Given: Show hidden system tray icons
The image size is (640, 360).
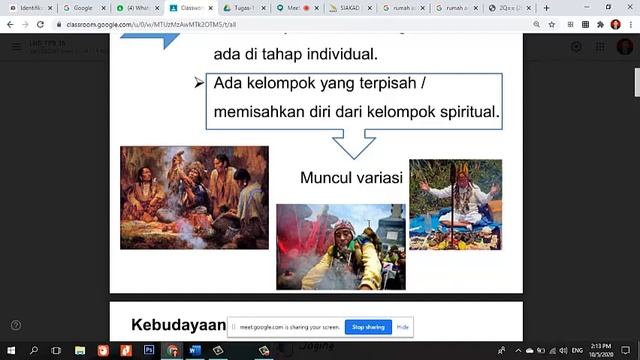Looking at the screenshot, I should point(518,350).
